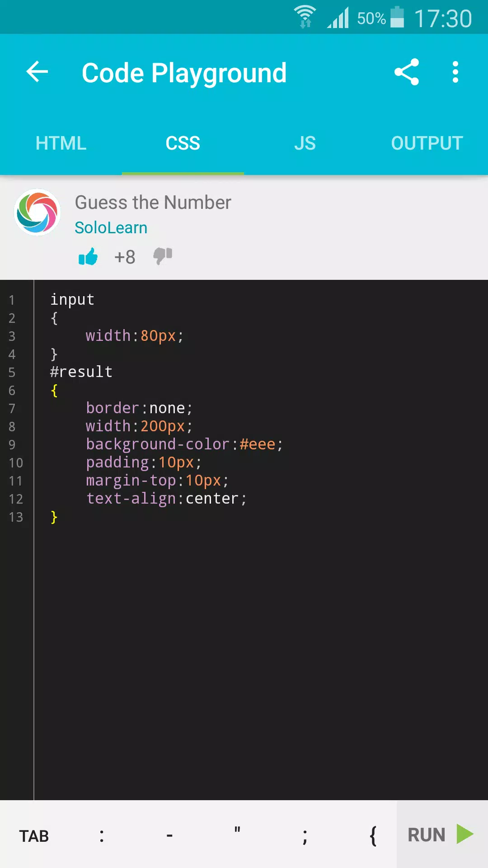
Task: Click the yellow closing brace on line 13
Action: point(54,517)
